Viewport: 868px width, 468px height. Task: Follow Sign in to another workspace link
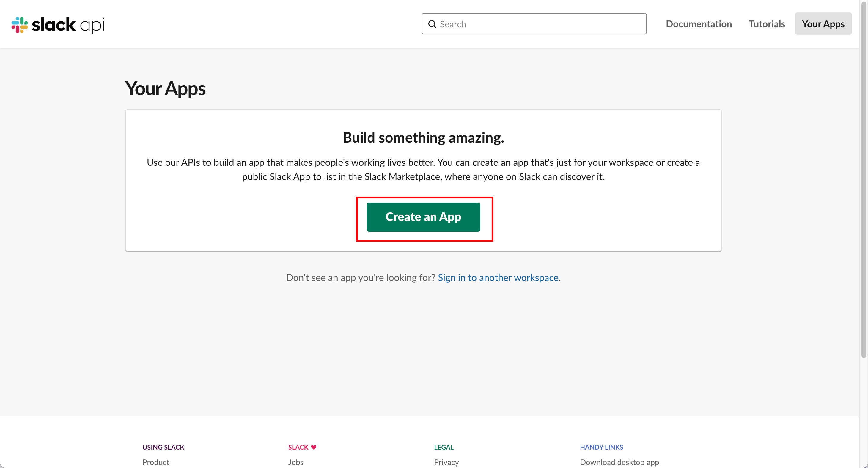click(498, 277)
